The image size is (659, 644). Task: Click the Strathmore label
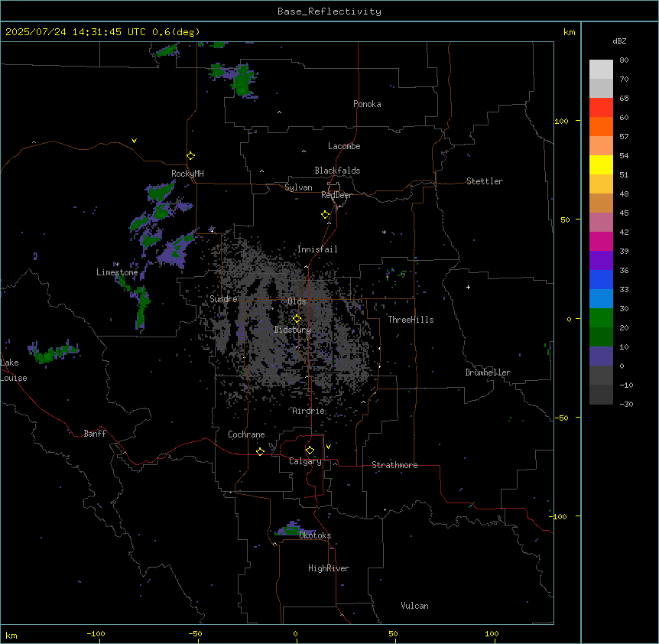[394, 465]
